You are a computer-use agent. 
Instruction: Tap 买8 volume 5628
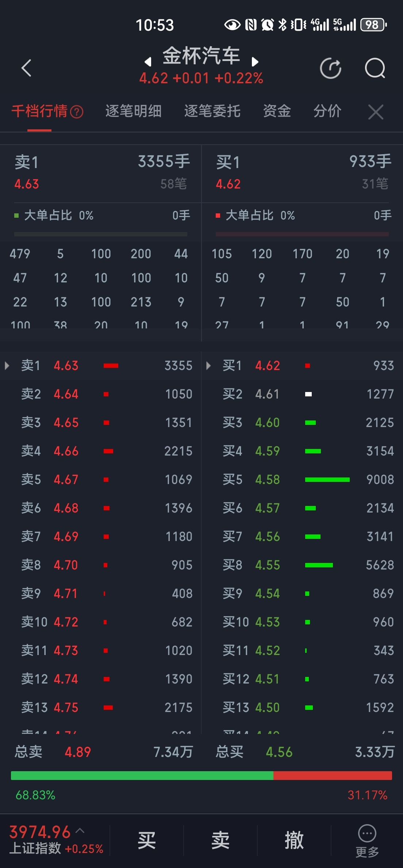coord(380,565)
